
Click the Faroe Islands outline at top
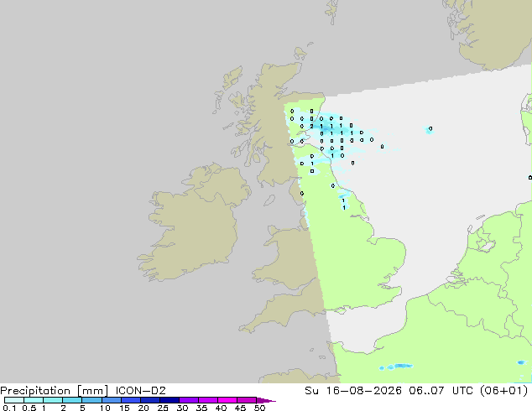tap(332, 11)
